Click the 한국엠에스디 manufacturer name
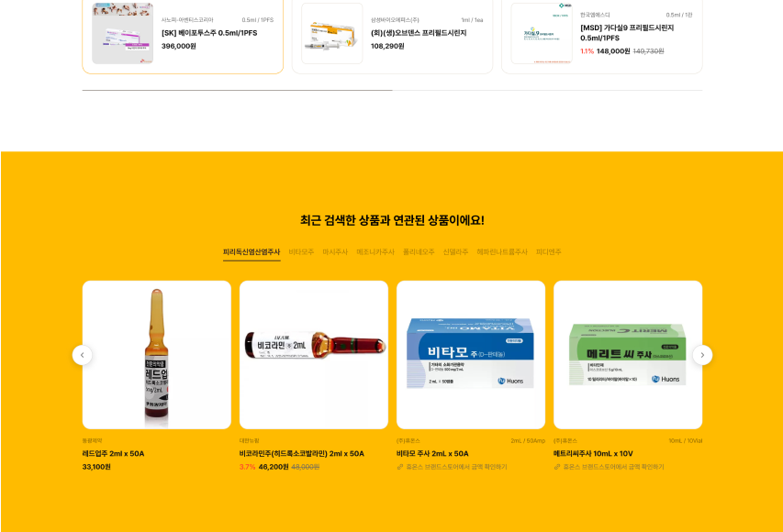783x532 pixels. click(595, 15)
